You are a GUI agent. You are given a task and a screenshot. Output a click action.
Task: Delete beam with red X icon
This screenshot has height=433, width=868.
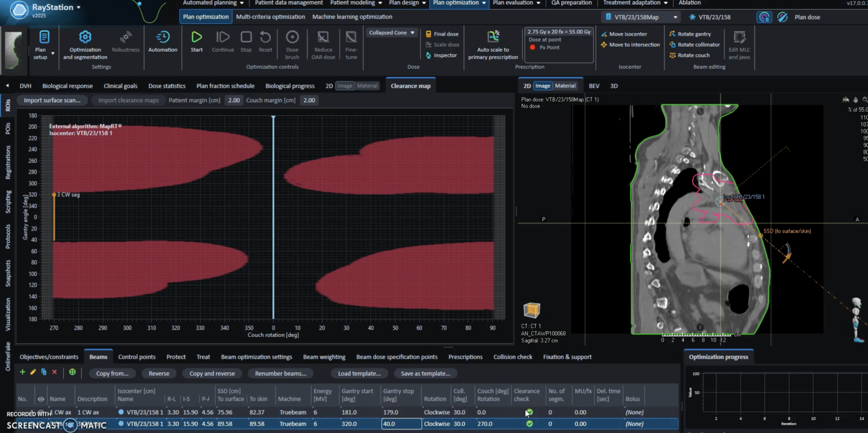pyautogui.click(x=54, y=372)
